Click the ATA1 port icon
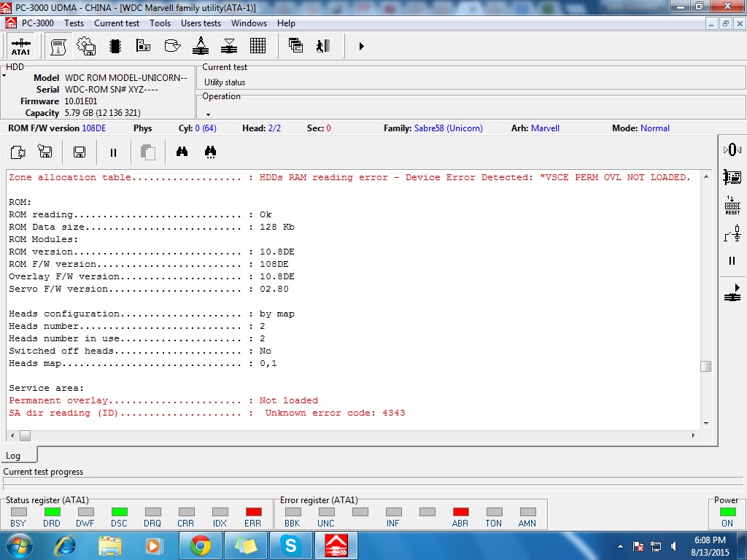 point(20,46)
